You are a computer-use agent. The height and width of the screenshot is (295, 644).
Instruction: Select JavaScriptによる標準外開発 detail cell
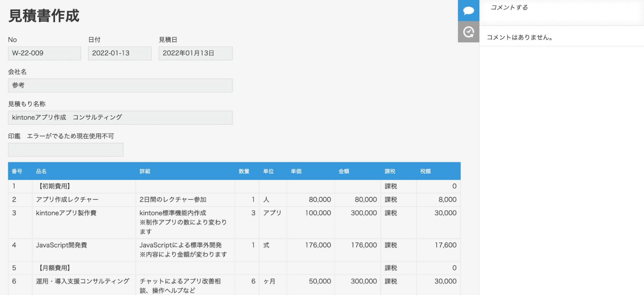(x=185, y=250)
